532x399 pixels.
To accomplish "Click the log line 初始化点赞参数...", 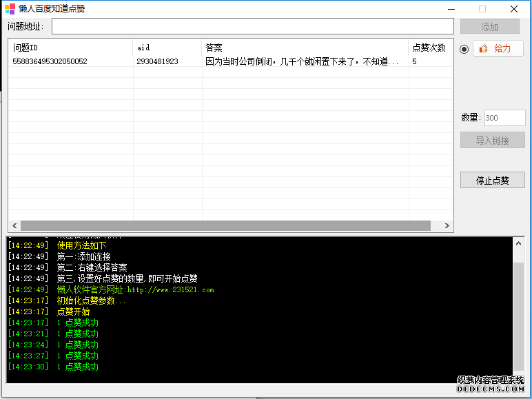I will pos(91,300).
